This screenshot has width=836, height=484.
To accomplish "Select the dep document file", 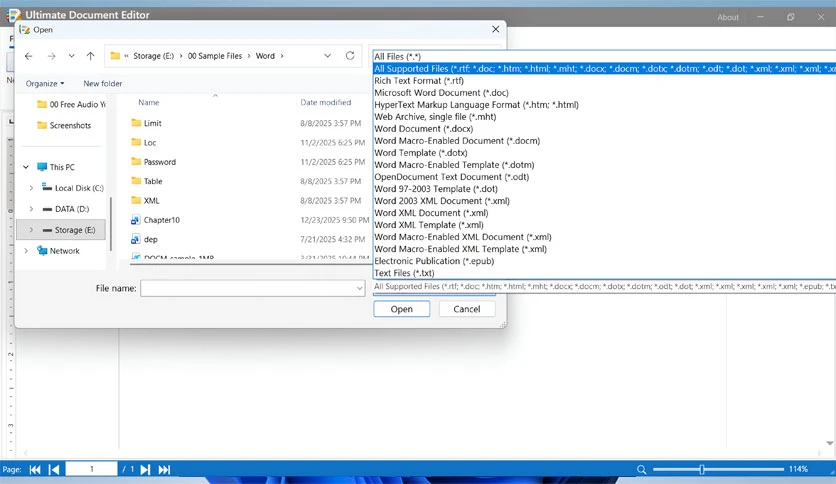I will tap(144, 240).
